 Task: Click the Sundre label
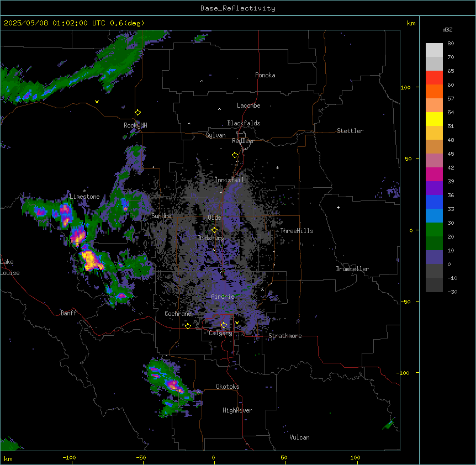(161, 216)
